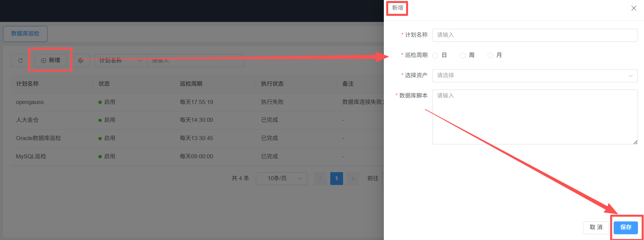Click 每天09:00:00 period cell

pyautogui.click(x=196, y=156)
